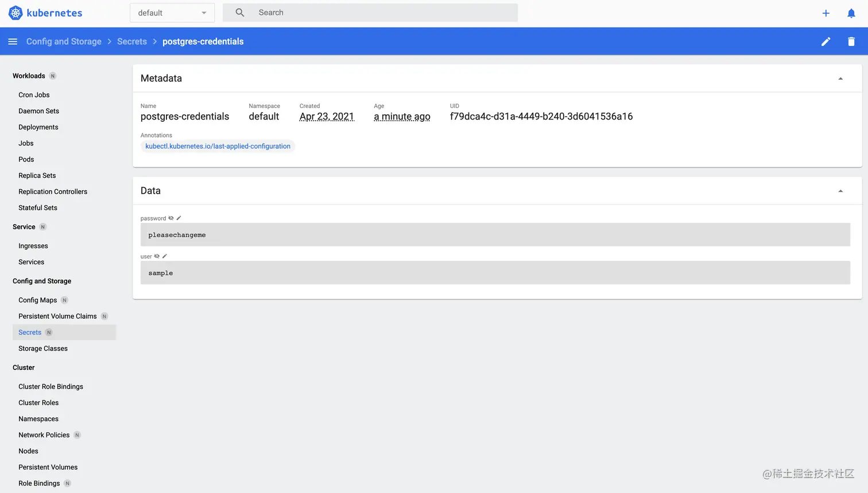Open Workloads in sidebar
This screenshot has width=868, height=493.
pyautogui.click(x=29, y=76)
